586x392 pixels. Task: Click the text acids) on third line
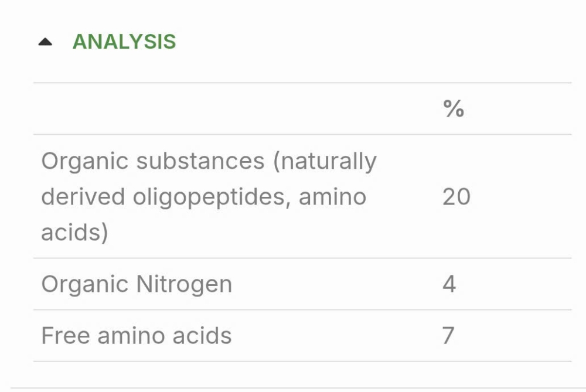(75, 233)
